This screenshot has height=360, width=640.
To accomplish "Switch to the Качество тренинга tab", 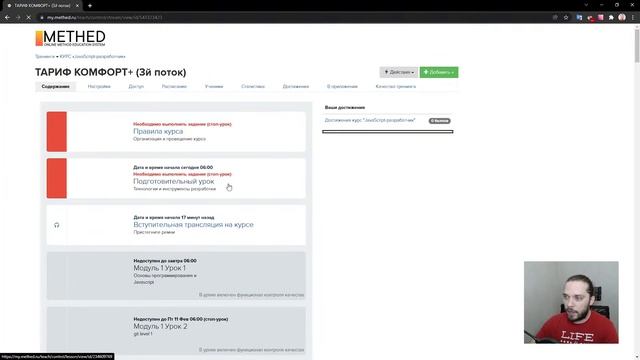I will coord(396,87).
